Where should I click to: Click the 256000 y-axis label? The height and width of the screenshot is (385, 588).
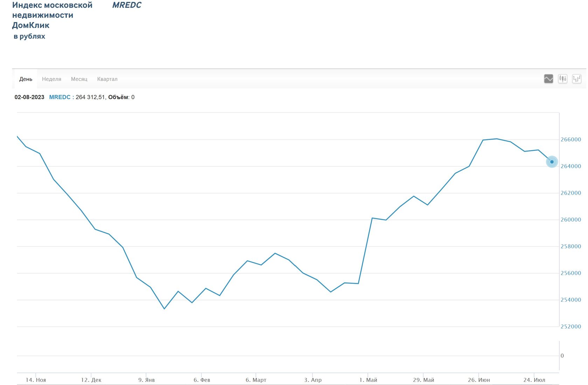click(570, 273)
